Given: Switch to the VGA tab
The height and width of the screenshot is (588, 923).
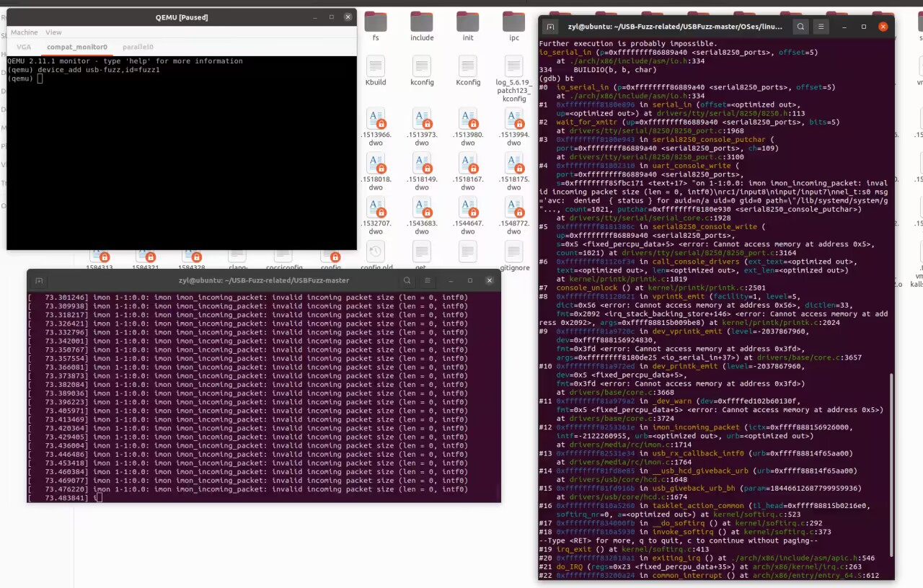Looking at the screenshot, I should [23, 46].
